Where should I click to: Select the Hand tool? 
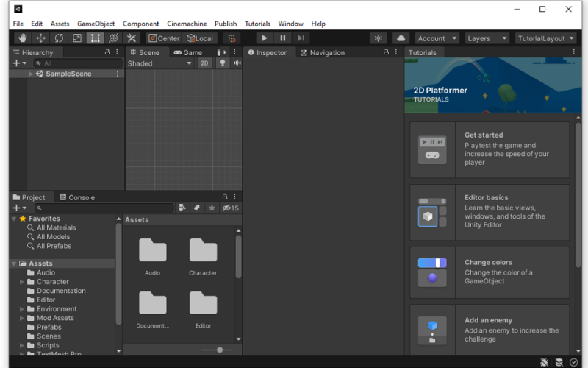(x=23, y=38)
